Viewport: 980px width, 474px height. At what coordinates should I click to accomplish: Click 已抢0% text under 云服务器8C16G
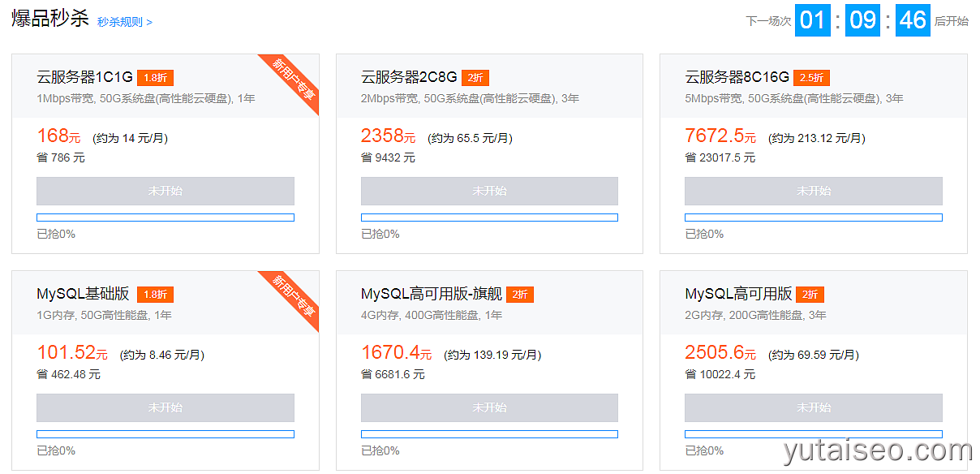click(704, 234)
